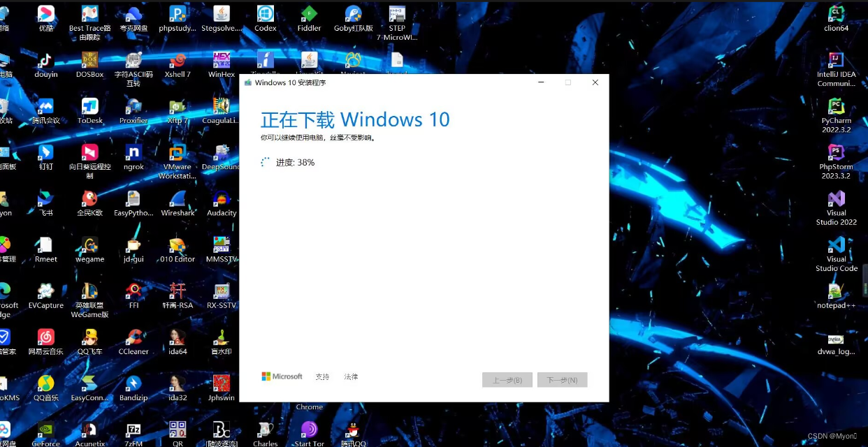This screenshot has height=447, width=868.
Task: Select the Goby红队版 desktop icon
Action: point(353,19)
